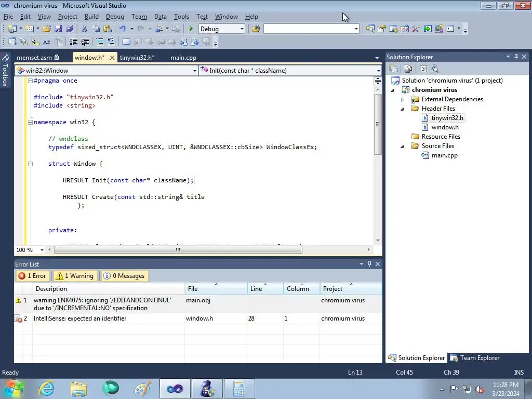Open the Start Page green arrow icon
This screenshot has width=532, height=399.
click(428, 29)
